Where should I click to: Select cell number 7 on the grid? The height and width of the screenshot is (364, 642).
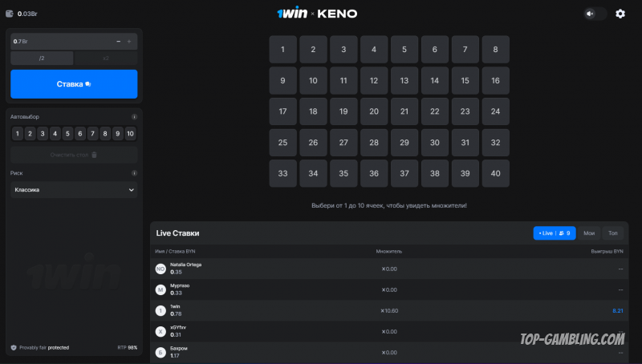pos(465,50)
